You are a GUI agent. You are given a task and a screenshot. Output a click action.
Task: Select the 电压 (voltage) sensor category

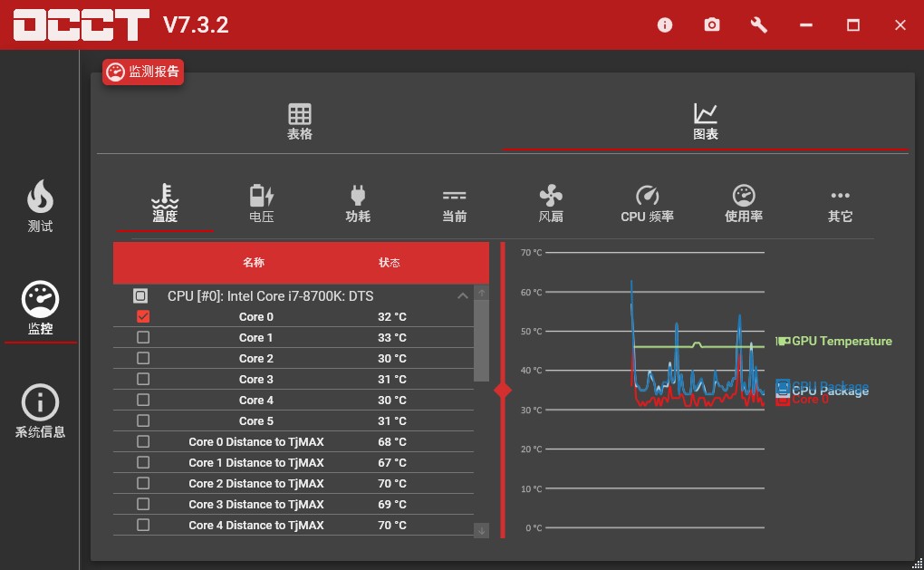[262, 203]
